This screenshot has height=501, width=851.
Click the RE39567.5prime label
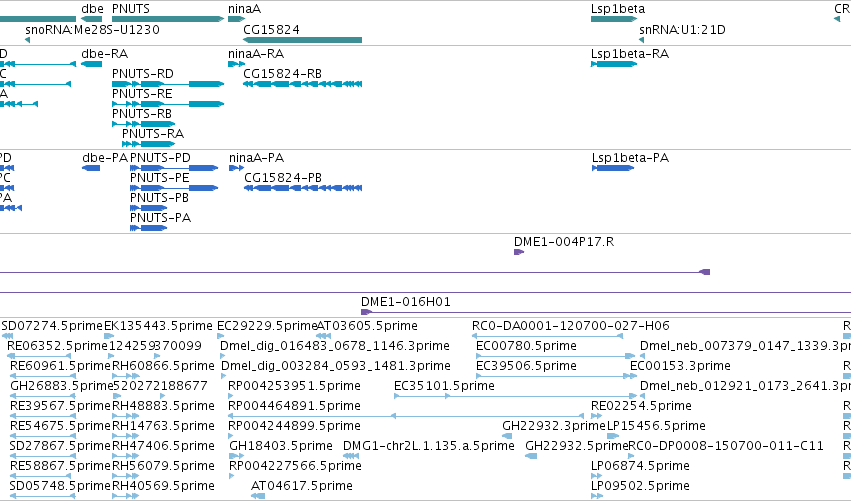coord(60,406)
